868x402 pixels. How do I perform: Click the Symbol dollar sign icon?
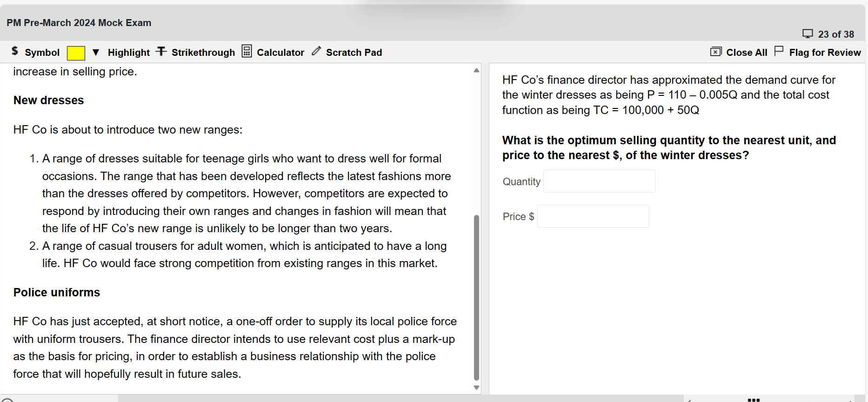(15, 51)
